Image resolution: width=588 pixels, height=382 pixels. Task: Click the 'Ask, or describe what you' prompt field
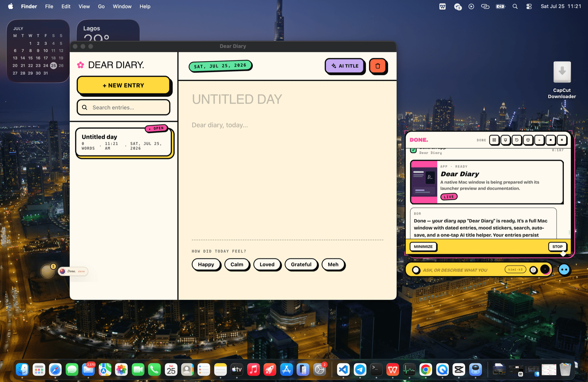(455, 270)
